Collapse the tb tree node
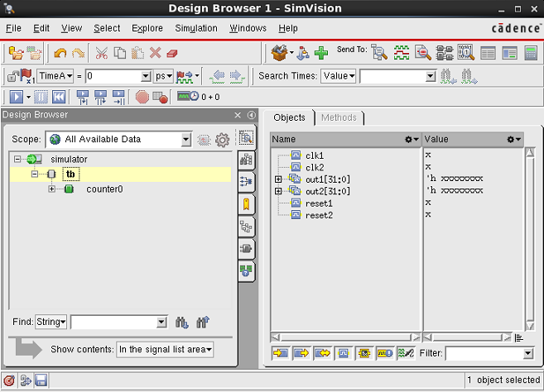This screenshot has height=392, width=544. coord(34,174)
